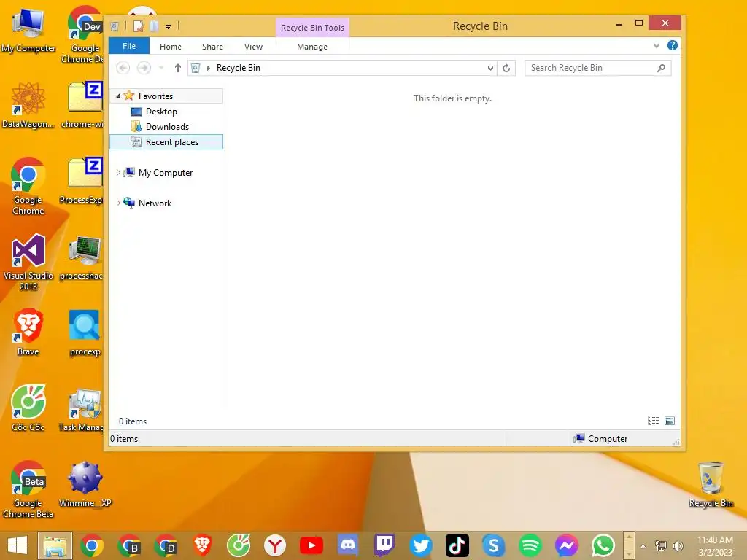Open the File ribbon tab
This screenshot has height=560, width=747.
tap(129, 46)
